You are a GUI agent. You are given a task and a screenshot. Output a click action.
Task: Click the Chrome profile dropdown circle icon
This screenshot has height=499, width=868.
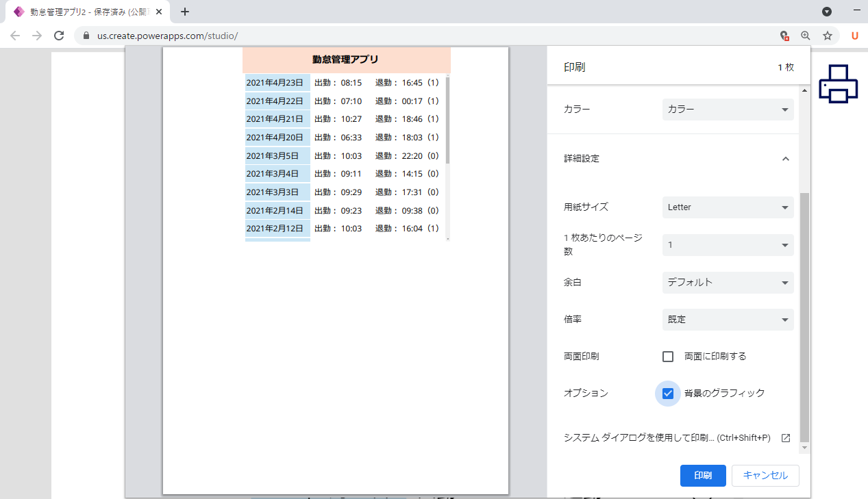tap(827, 12)
